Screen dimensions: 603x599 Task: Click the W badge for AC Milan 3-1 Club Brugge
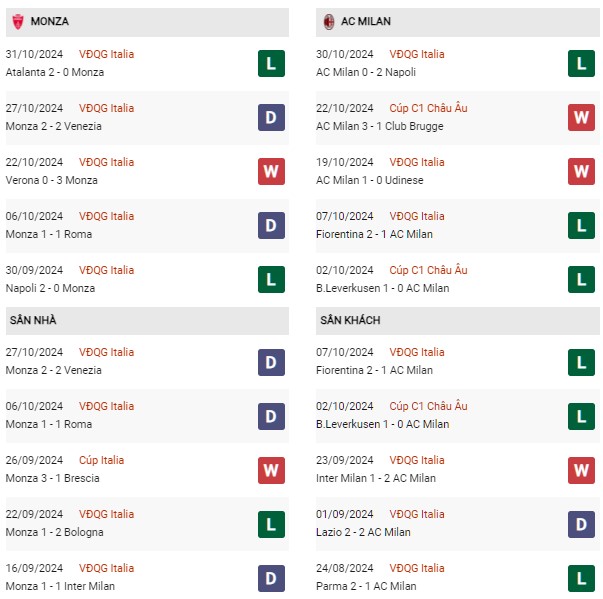point(581,118)
